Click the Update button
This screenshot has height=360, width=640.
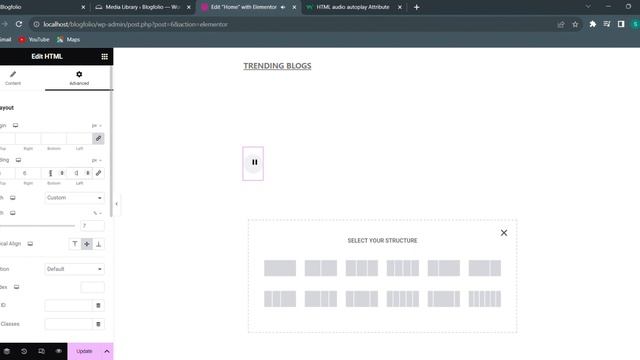(84, 351)
